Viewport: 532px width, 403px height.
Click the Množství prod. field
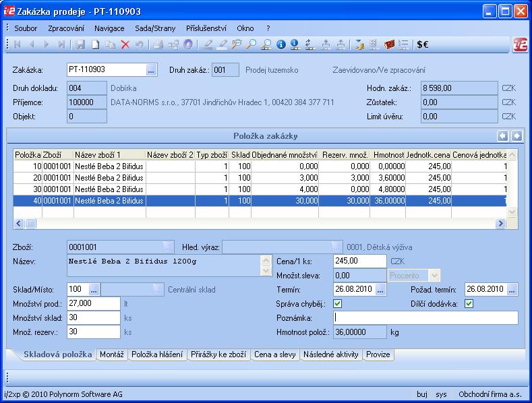click(x=94, y=304)
